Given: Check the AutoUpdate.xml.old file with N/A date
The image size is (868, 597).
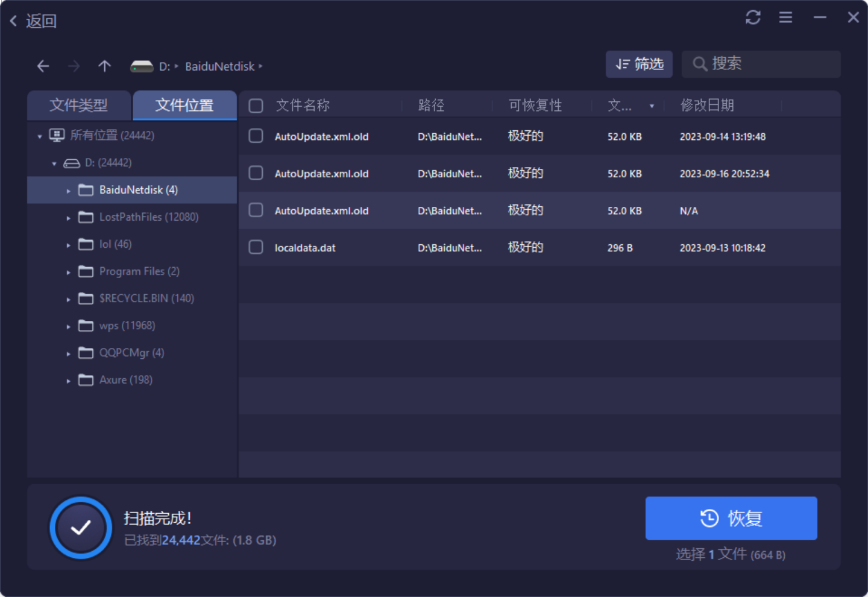Looking at the screenshot, I should pos(256,210).
